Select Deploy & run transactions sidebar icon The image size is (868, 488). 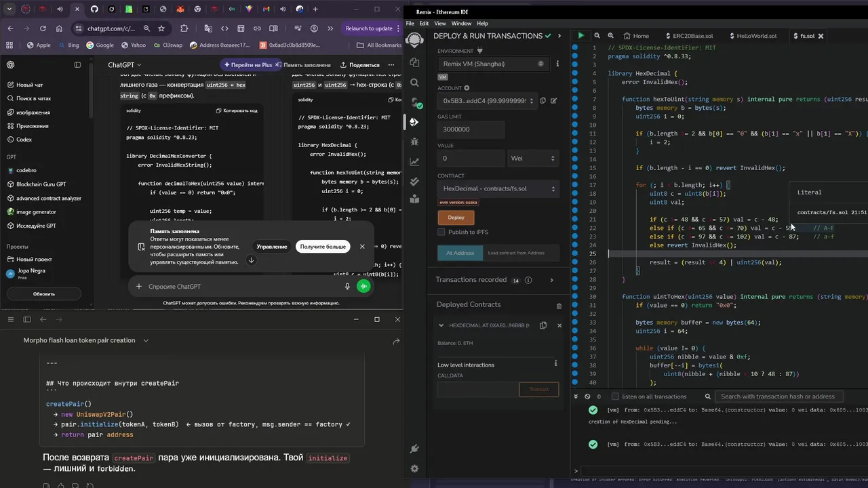[414, 122]
